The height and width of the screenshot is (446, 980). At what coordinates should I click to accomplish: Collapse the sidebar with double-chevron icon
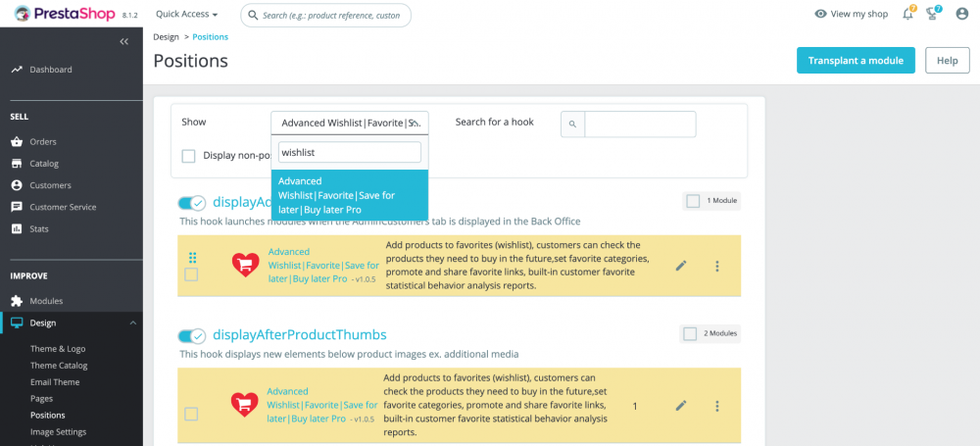click(123, 41)
